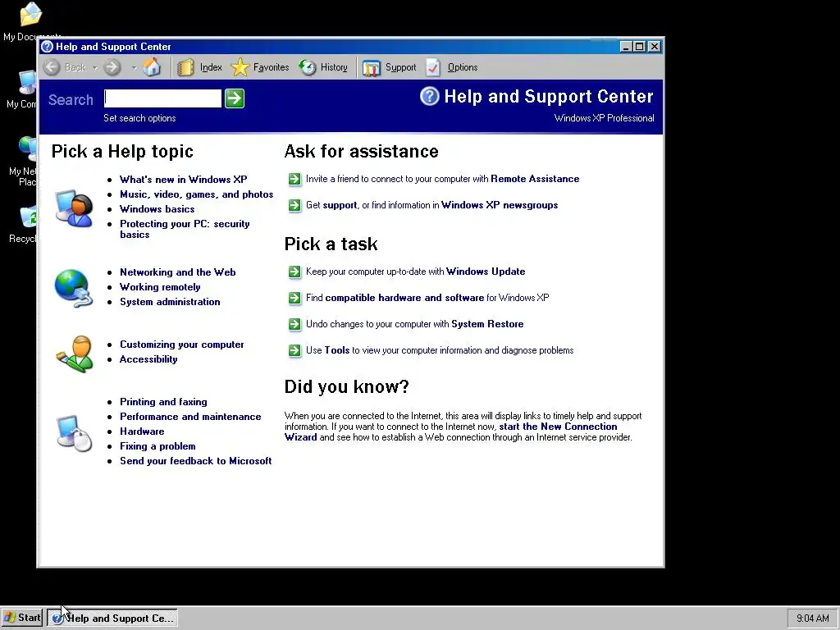This screenshot has width=840, height=630.
Task: Open Tools link to diagnose problems
Action: [x=337, y=350]
